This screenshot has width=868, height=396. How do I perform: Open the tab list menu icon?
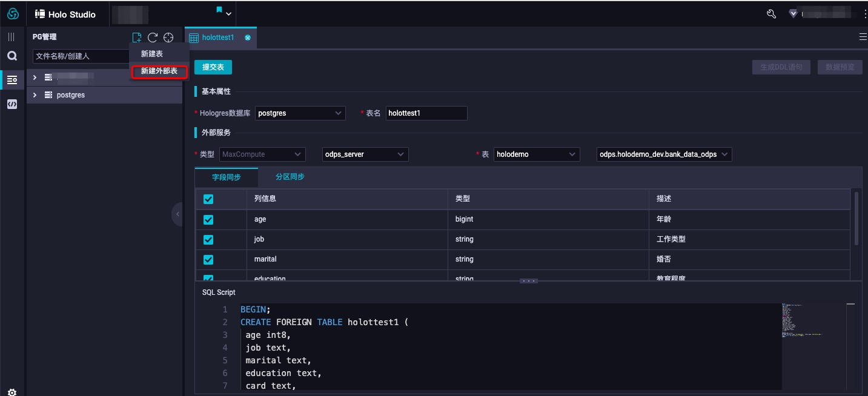click(x=863, y=37)
